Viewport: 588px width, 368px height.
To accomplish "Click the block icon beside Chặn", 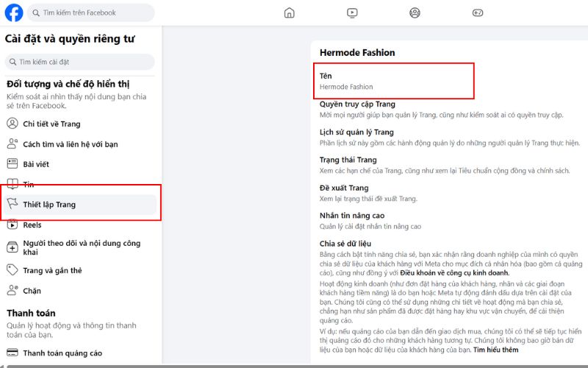I will coord(12,290).
